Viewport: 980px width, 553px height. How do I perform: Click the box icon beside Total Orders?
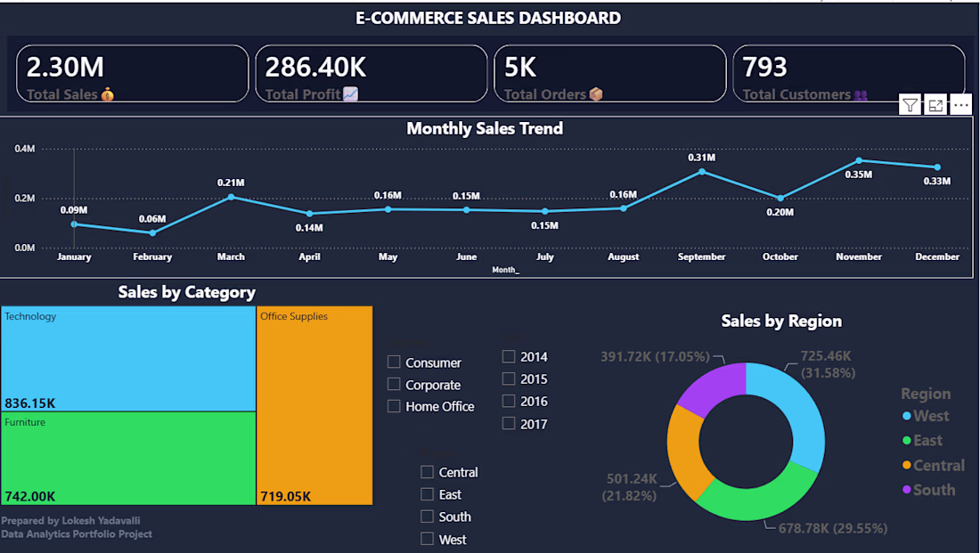[x=596, y=94]
